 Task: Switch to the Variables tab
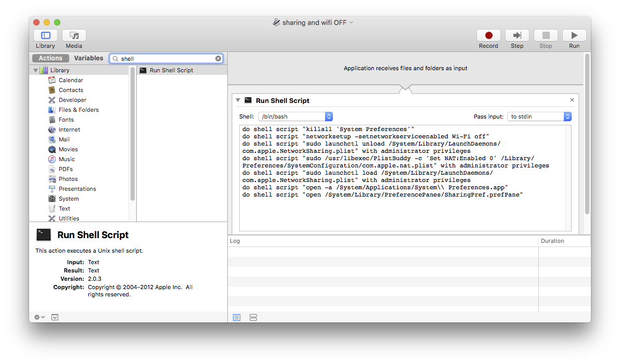(x=88, y=58)
